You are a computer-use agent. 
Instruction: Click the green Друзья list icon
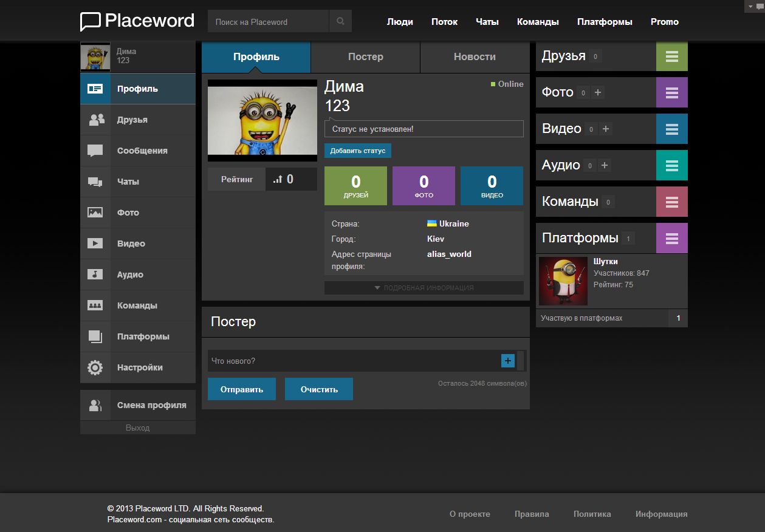click(x=672, y=56)
